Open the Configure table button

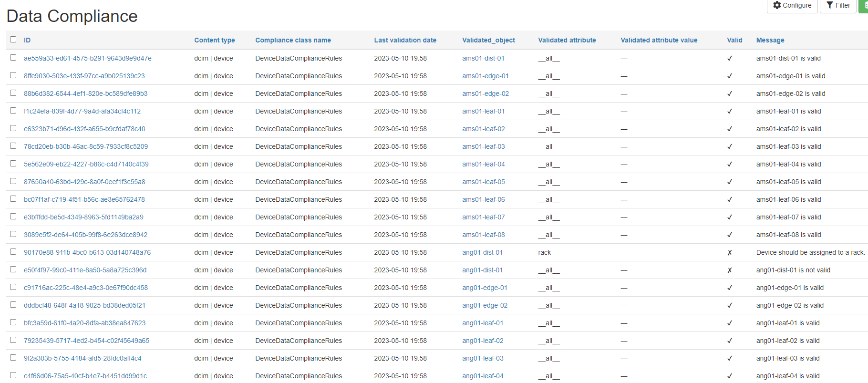[792, 6]
